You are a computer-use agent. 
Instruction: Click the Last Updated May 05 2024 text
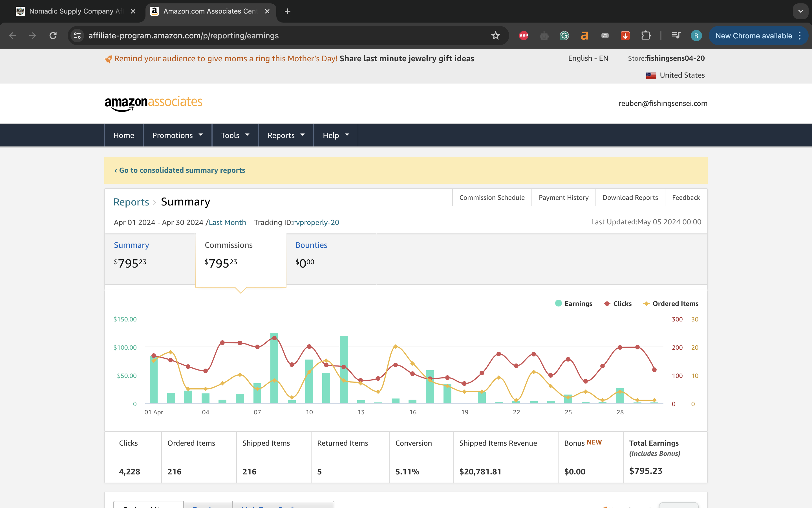click(x=646, y=222)
